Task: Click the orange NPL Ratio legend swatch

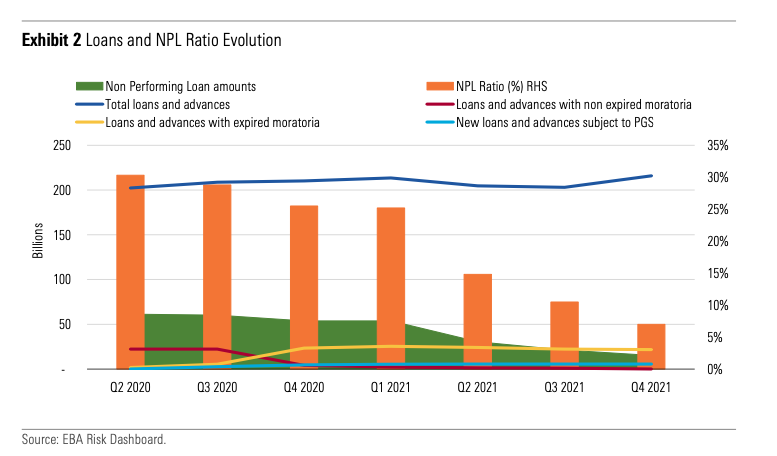Action: (437, 87)
